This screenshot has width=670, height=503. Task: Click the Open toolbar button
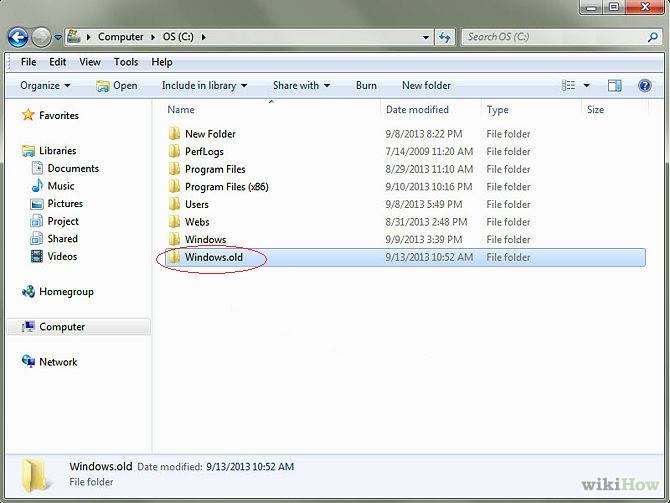pyautogui.click(x=117, y=85)
